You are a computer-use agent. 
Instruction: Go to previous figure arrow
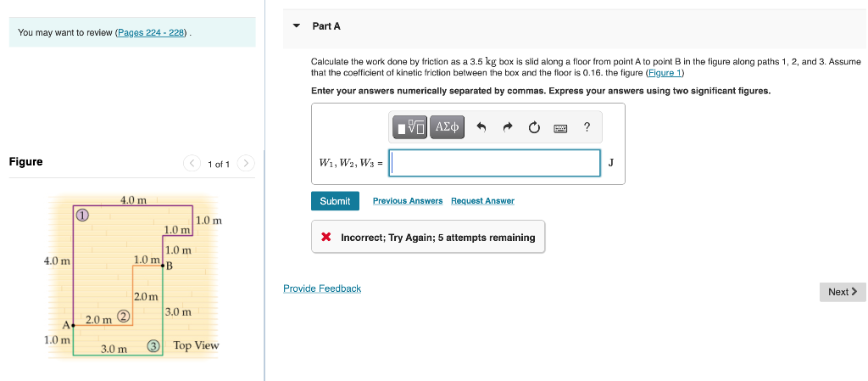click(x=192, y=164)
